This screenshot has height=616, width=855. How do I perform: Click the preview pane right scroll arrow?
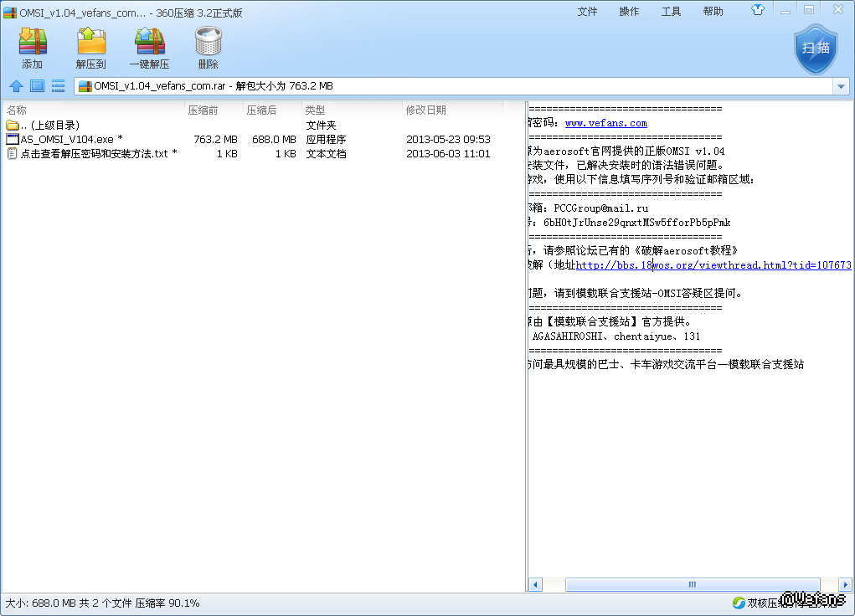tap(845, 584)
